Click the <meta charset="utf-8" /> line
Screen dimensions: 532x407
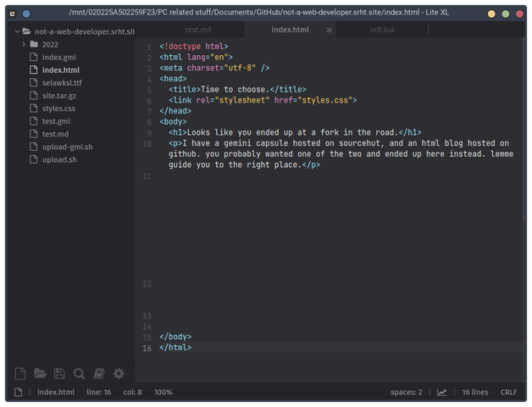click(x=214, y=68)
